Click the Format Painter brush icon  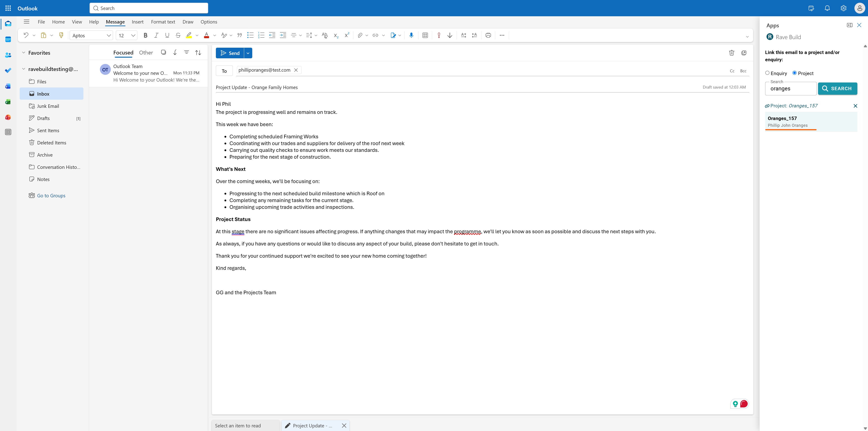click(x=61, y=35)
